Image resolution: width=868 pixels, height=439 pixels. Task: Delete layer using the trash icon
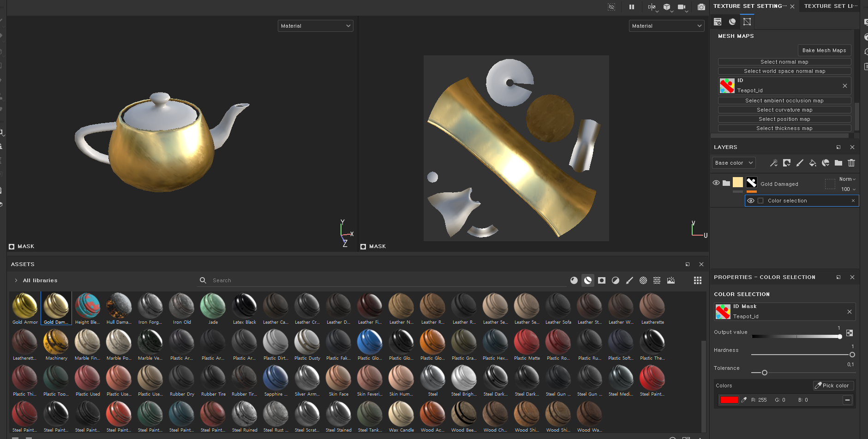[x=851, y=163]
